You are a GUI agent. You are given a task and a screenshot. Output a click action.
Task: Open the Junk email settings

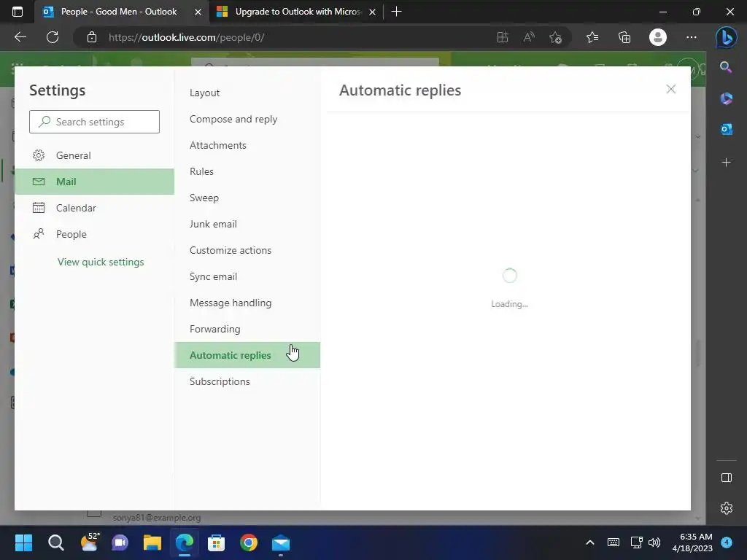pyautogui.click(x=247, y=224)
